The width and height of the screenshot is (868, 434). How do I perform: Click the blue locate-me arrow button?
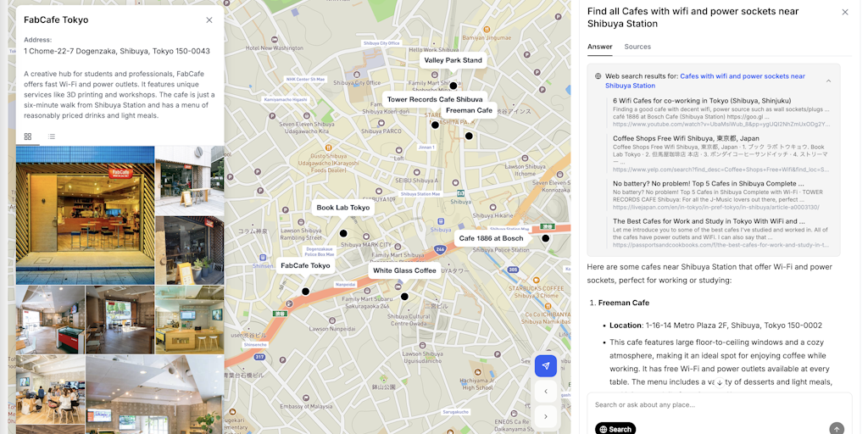545,366
